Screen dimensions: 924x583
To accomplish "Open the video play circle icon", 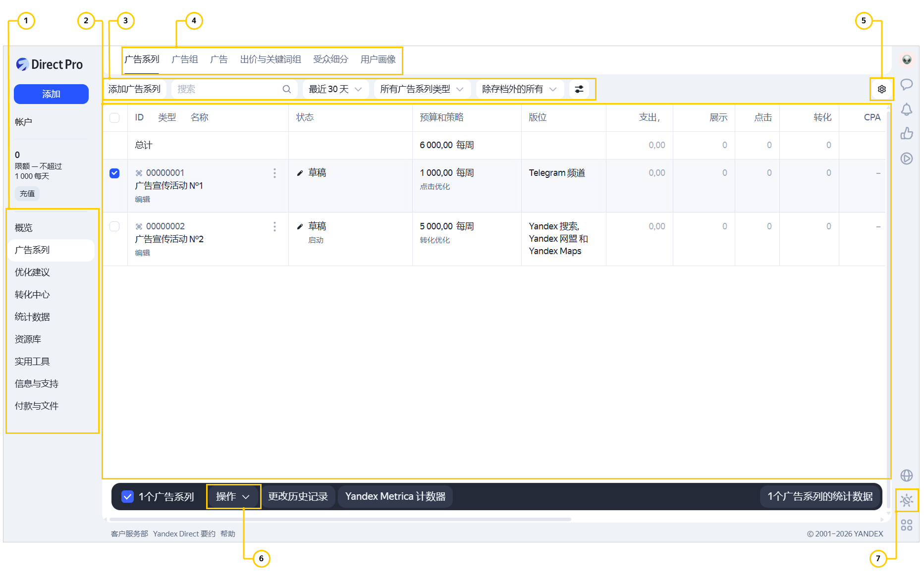I will point(907,159).
